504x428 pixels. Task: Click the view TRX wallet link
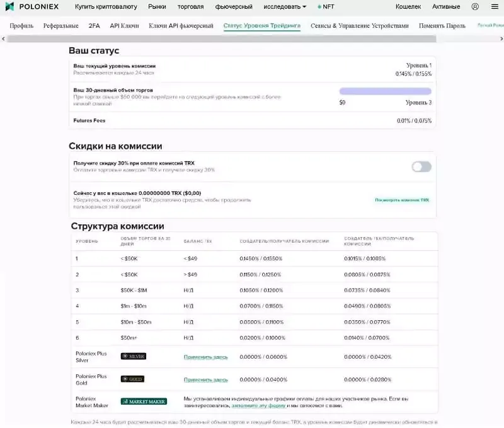402,200
